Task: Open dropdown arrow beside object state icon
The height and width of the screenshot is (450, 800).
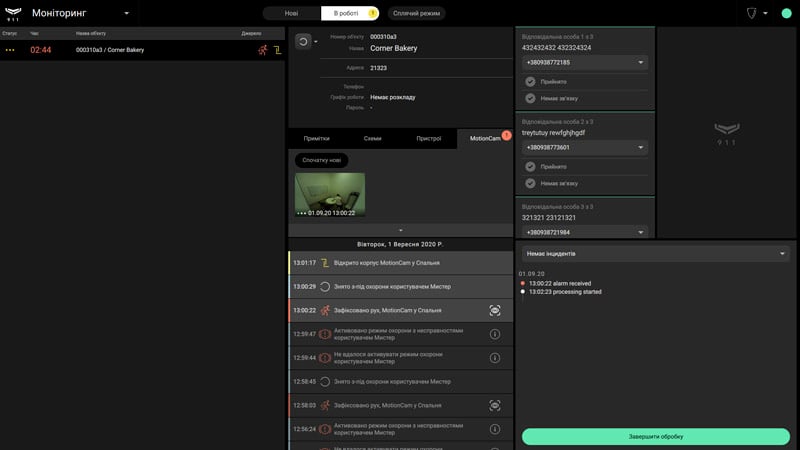Action: click(316, 41)
